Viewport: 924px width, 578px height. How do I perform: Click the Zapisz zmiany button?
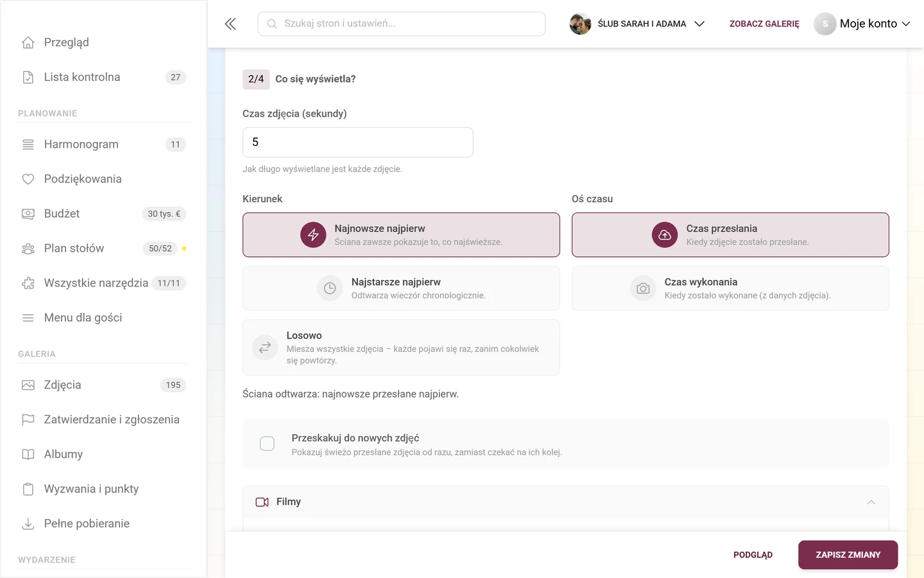[x=848, y=555]
